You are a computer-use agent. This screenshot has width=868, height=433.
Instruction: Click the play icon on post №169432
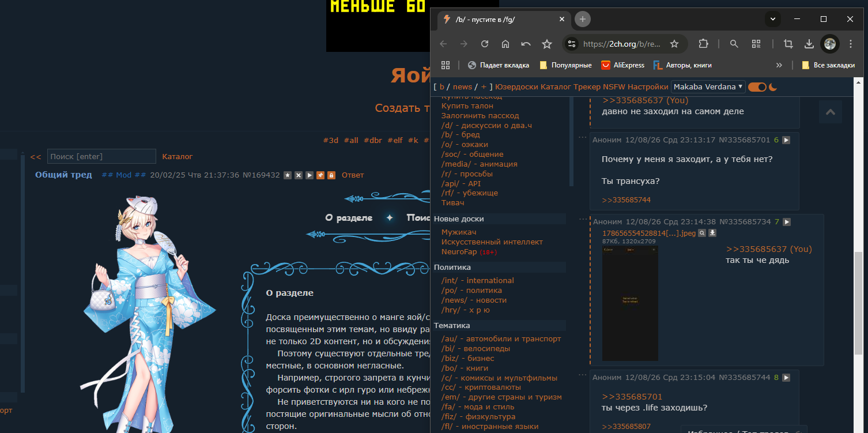coord(310,175)
